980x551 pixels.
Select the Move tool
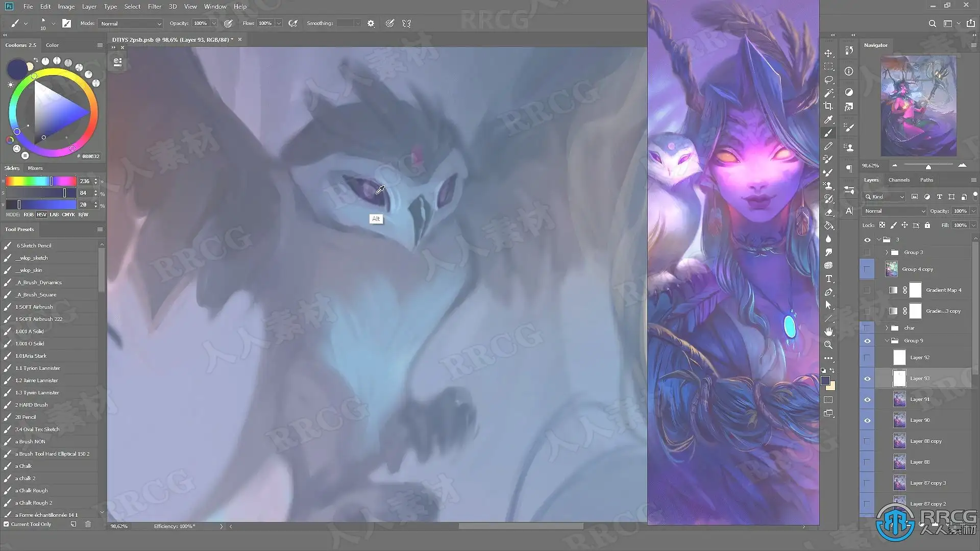pyautogui.click(x=828, y=54)
